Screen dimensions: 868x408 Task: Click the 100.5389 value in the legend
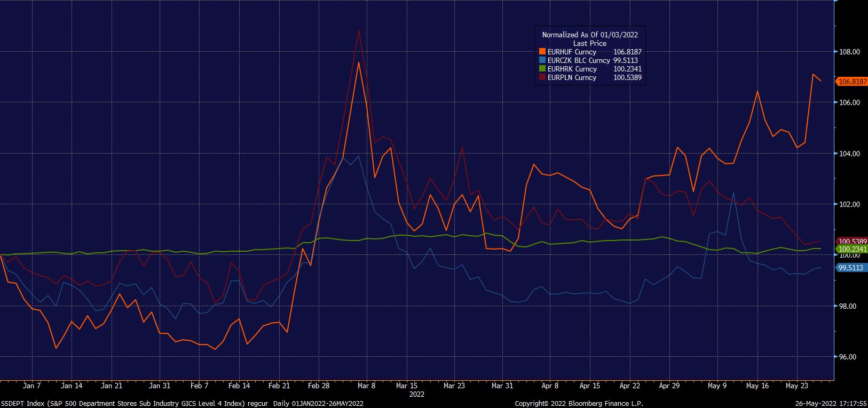tap(627, 77)
